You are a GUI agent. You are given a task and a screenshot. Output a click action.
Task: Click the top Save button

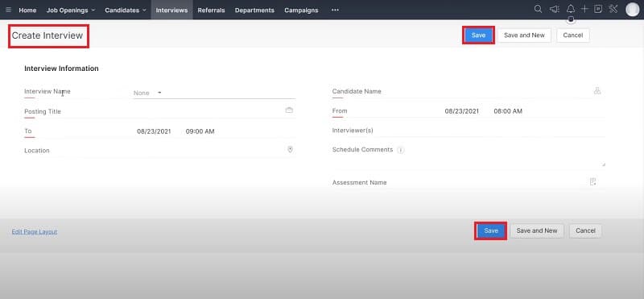478,35
